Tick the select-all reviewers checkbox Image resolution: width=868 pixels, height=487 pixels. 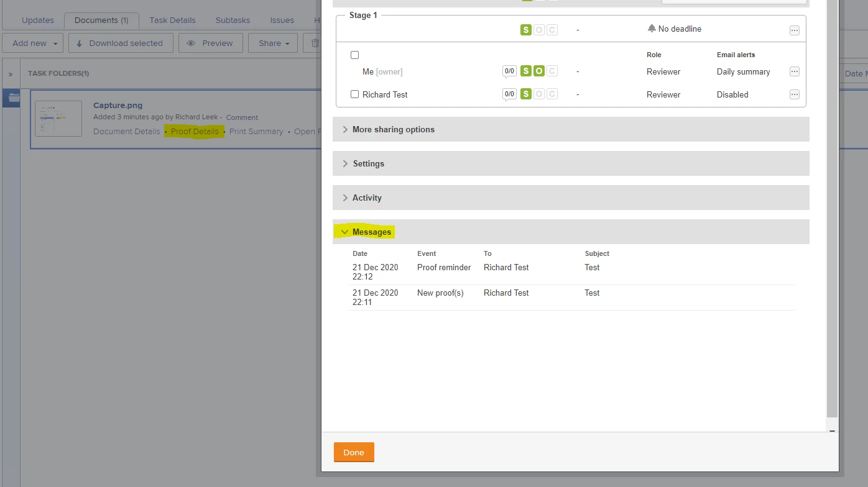(354, 55)
